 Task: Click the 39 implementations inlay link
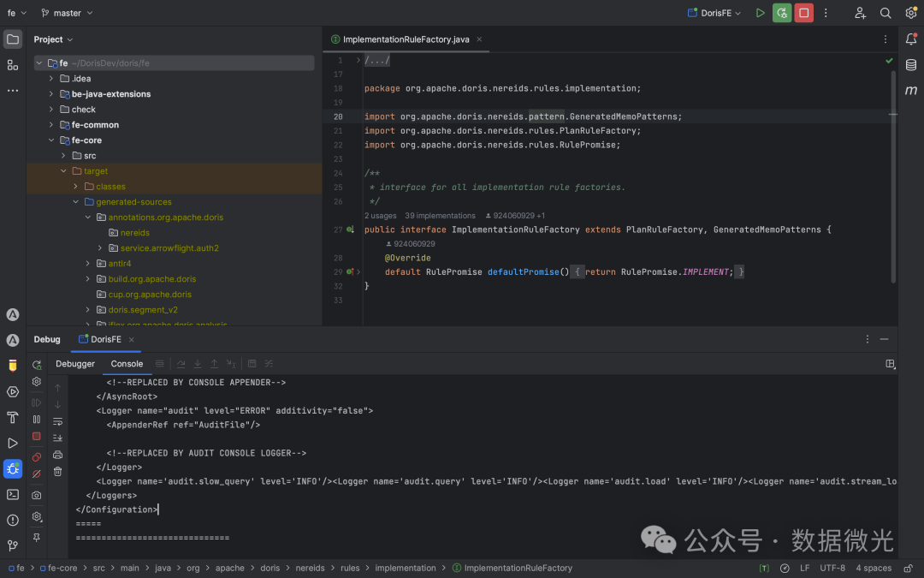[x=440, y=216]
